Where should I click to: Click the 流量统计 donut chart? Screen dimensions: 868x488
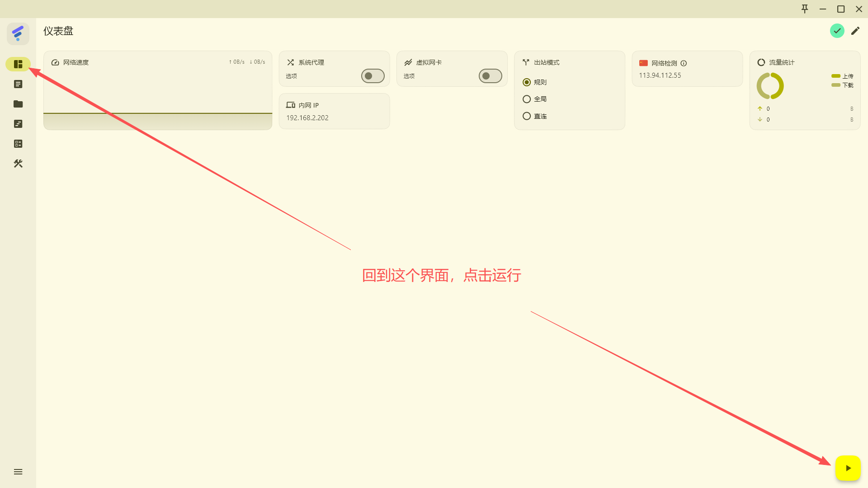(x=770, y=86)
